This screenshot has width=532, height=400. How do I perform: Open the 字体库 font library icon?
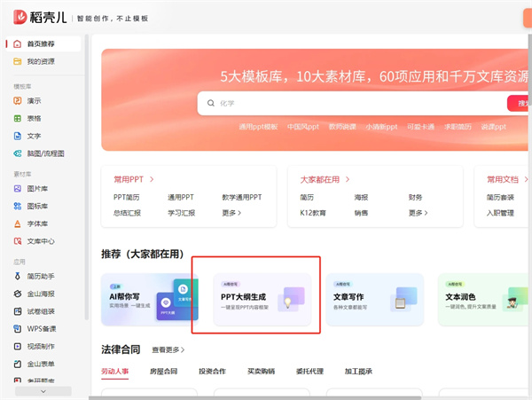18,224
